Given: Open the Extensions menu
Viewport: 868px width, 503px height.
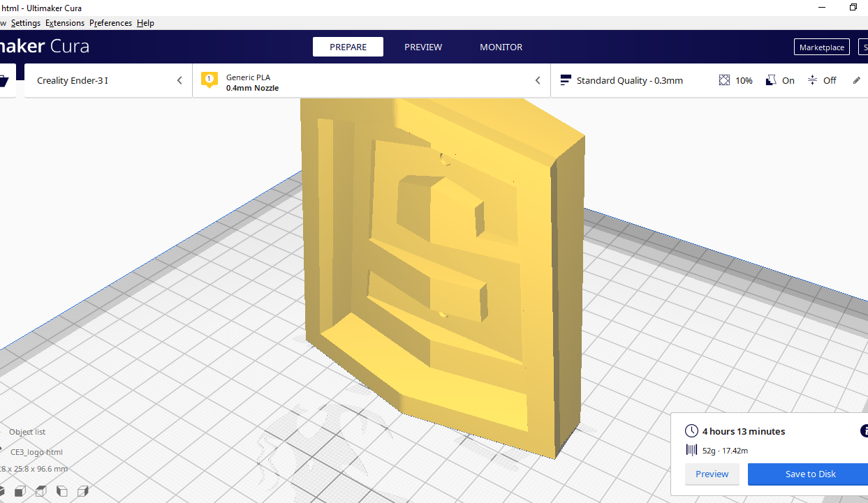Looking at the screenshot, I should click(65, 23).
